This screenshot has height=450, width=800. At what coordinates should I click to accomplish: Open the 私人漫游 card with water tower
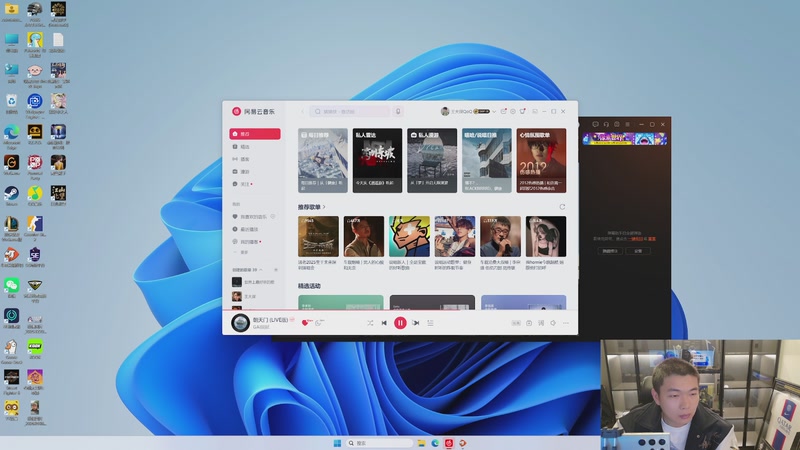(x=432, y=160)
